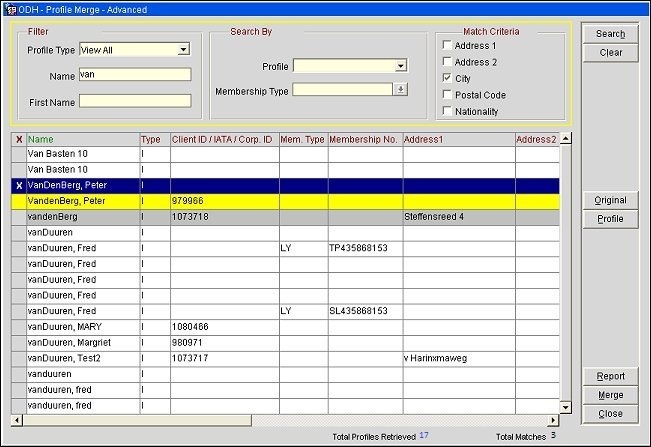Click the horizontal scrollbar right arrow
Screen dimensions: 651x447
[553, 420]
